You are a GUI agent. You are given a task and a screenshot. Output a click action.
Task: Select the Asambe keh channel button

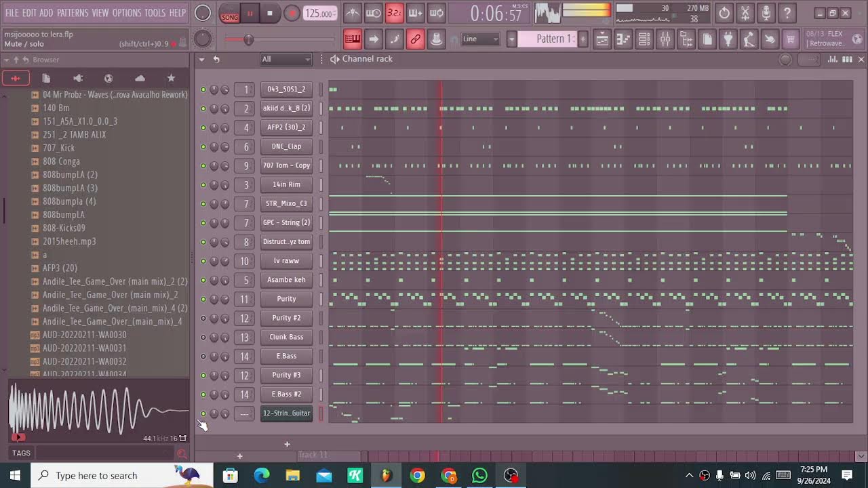[x=286, y=280]
